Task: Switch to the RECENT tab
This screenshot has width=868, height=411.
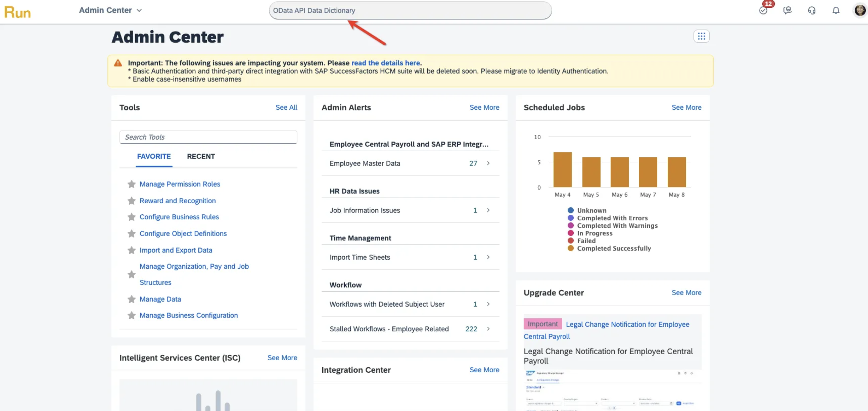Action: click(201, 157)
